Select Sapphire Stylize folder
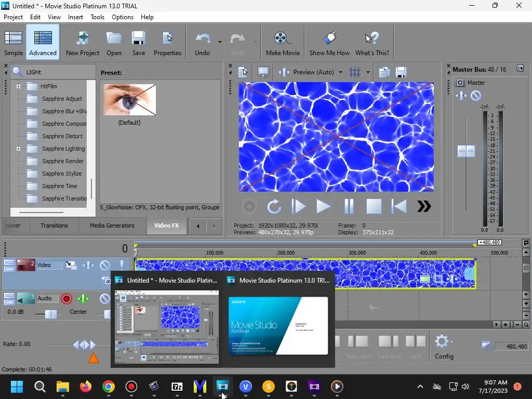 pyautogui.click(x=62, y=174)
